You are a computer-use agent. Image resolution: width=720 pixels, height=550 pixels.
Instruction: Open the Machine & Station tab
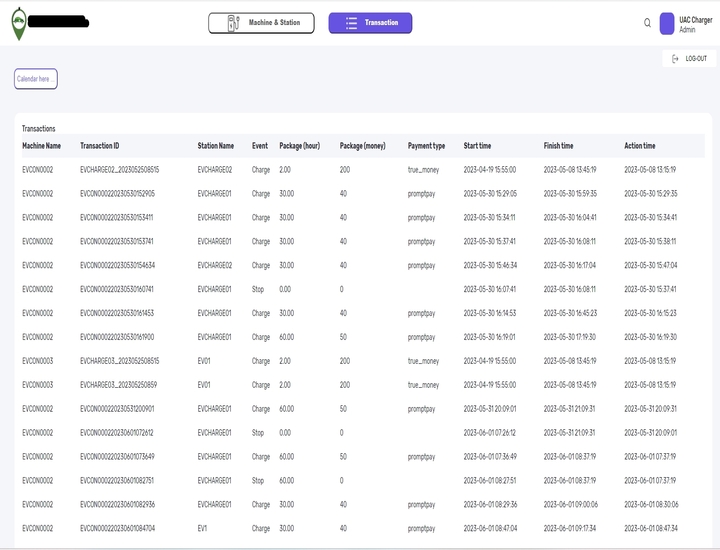click(261, 23)
